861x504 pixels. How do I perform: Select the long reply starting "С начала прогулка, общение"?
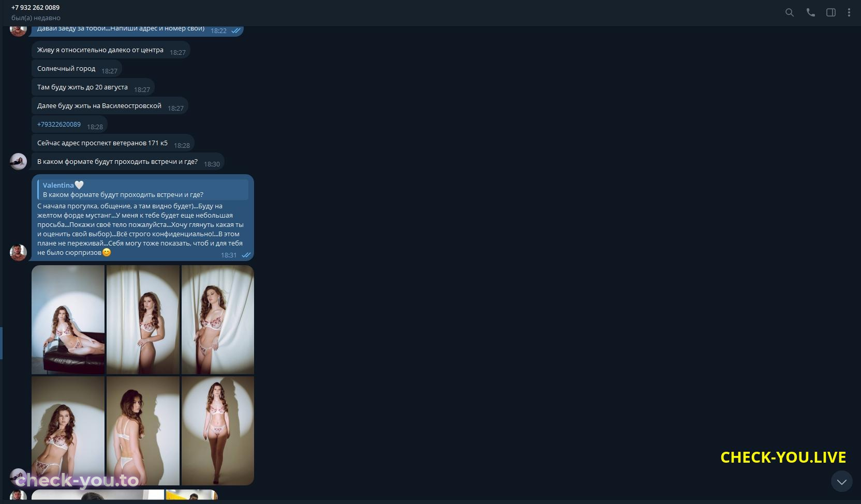tap(143, 218)
